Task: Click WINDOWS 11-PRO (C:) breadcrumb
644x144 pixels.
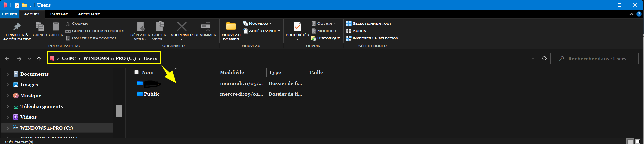Action: (109, 58)
